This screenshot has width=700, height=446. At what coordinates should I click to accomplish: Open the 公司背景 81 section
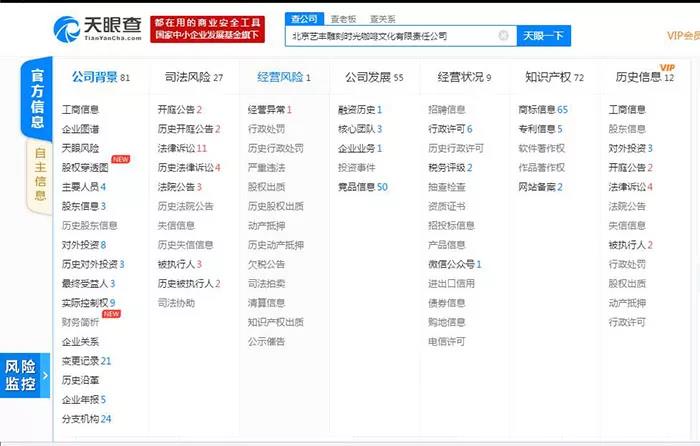click(x=101, y=77)
